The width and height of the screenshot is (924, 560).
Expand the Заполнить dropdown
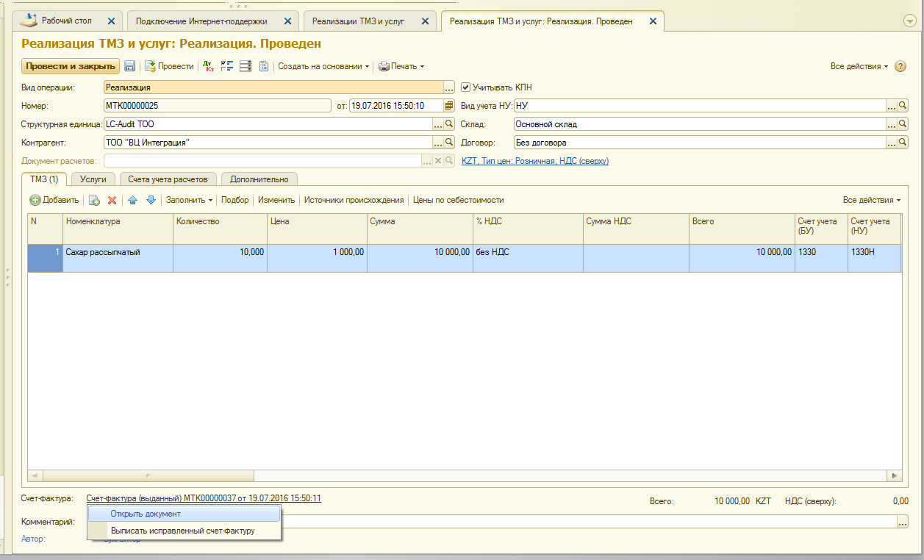click(190, 200)
